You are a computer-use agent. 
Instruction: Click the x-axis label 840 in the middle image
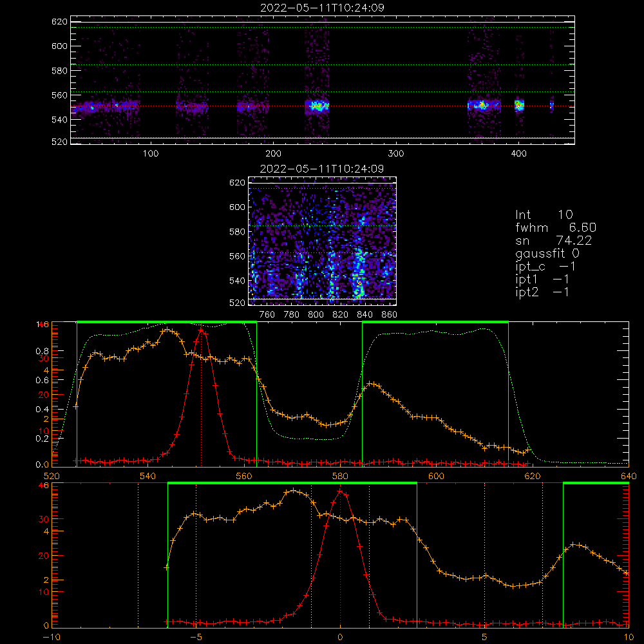(365, 315)
